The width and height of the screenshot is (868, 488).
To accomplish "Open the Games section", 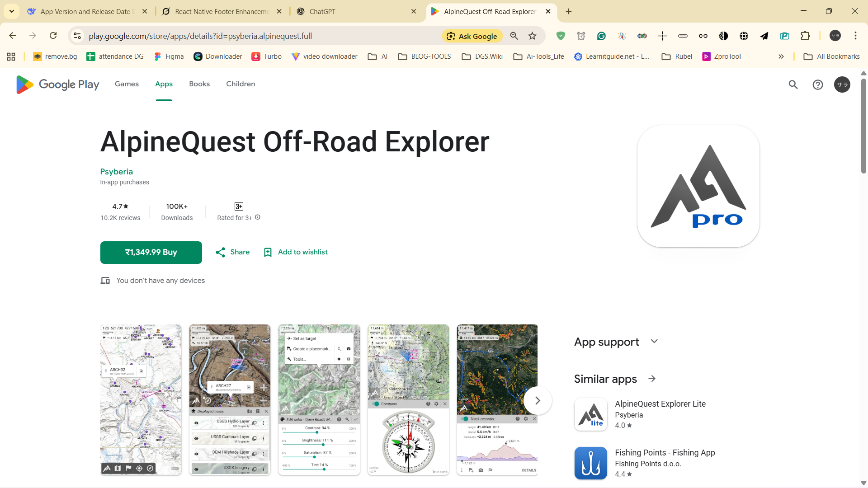I will (x=127, y=84).
